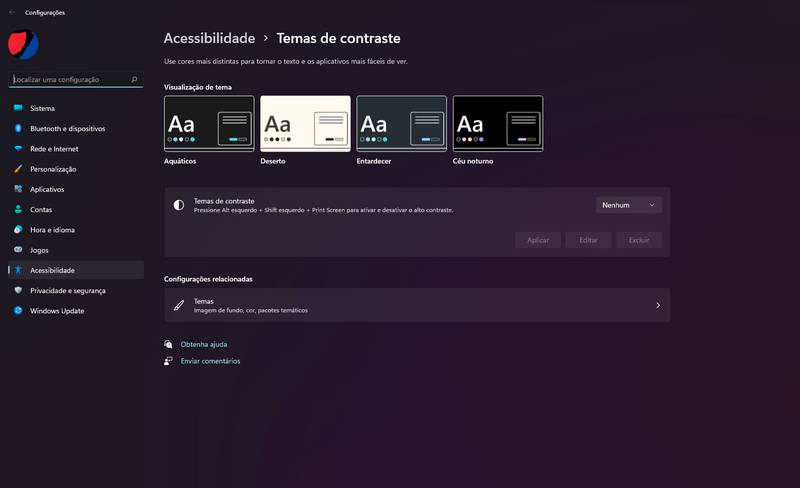This screenshot has width=800, height=488.
Task: Click the search magnifier icon
Action: (134, 79)
